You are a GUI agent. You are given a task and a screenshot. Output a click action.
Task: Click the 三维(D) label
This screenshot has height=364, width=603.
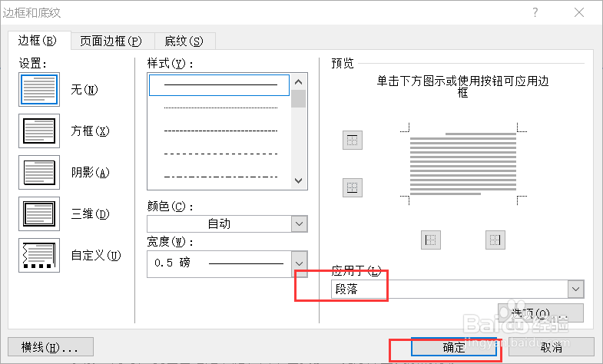click(x=90, y=214)
